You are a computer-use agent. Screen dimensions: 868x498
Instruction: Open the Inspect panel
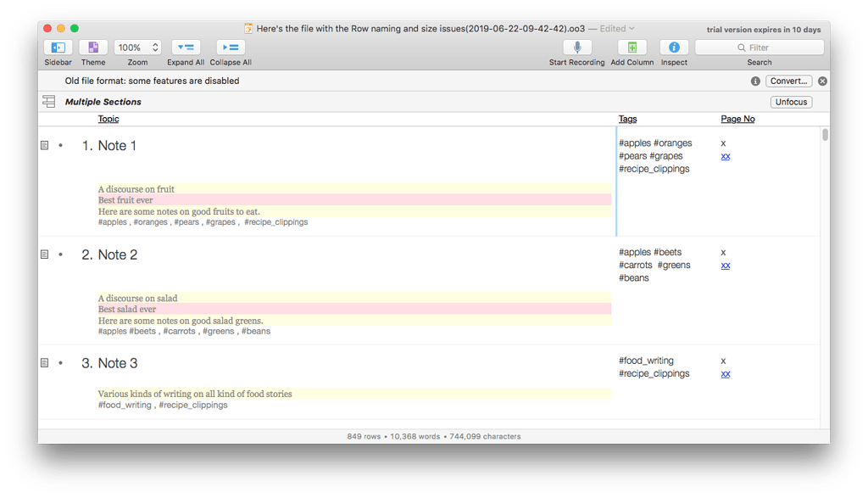[673, 47]
